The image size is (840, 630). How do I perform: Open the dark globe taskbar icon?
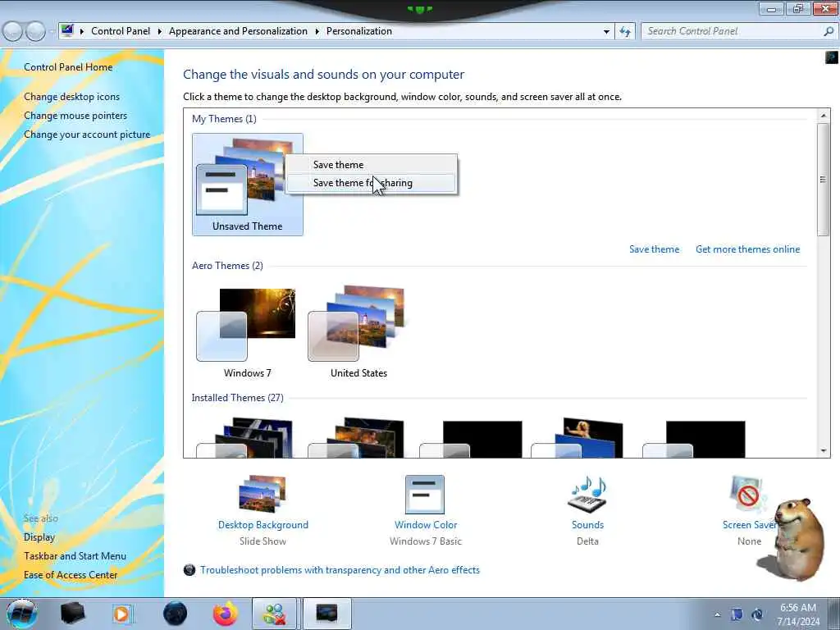pyautogui.click(x=175, y=614)
